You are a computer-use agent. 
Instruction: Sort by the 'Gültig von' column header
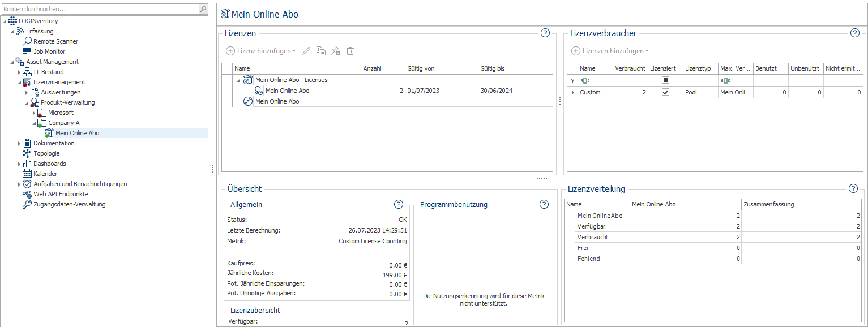point(441,68)
